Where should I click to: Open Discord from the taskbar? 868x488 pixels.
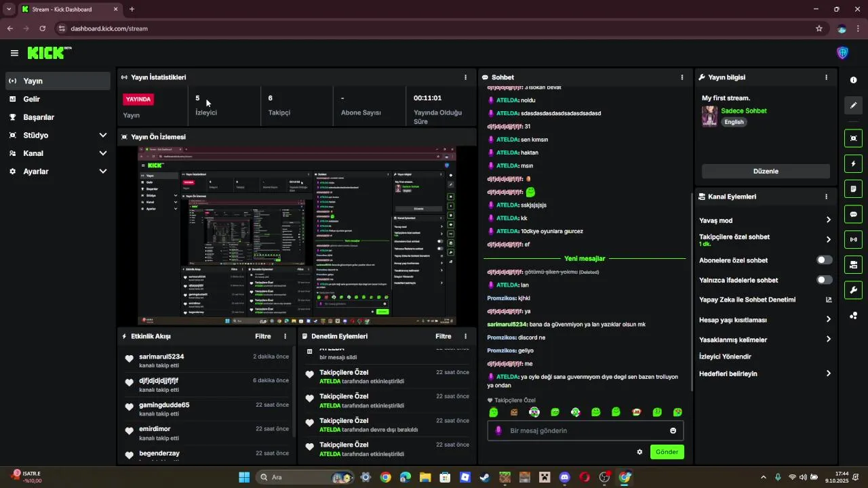[564, 477]
